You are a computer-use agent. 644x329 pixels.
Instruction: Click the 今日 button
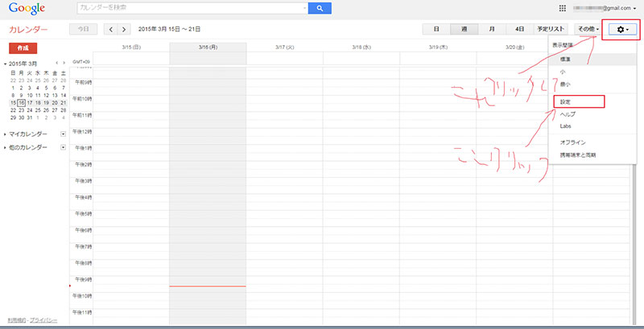(84, 29)
